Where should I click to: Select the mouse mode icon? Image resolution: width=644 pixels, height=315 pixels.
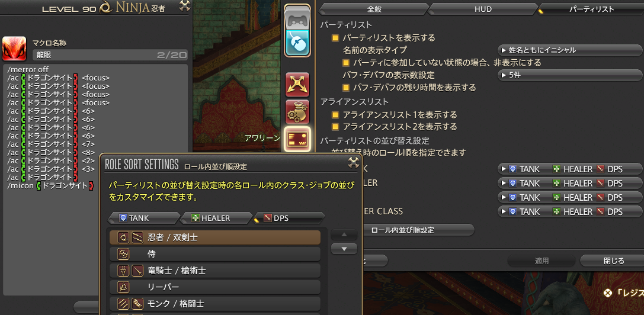297,43
